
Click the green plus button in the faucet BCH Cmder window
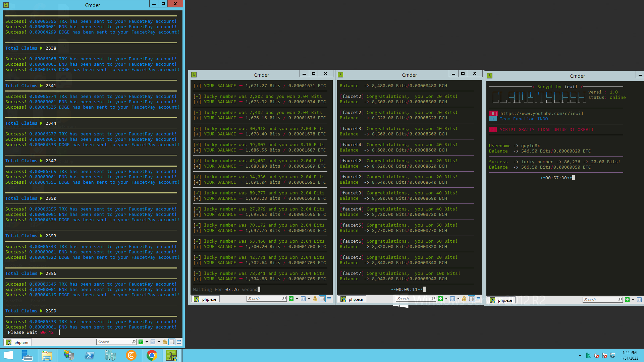pos(440,299)
